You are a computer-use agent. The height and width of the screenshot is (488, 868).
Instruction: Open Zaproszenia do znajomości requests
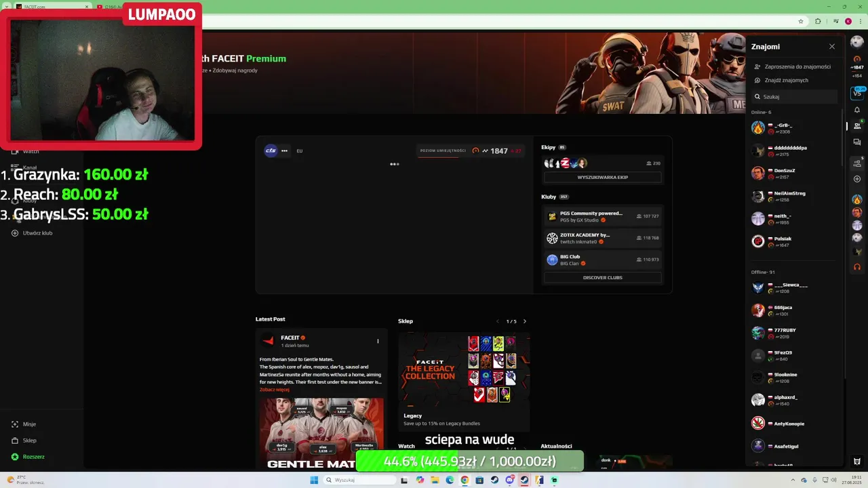coord(793,66)
